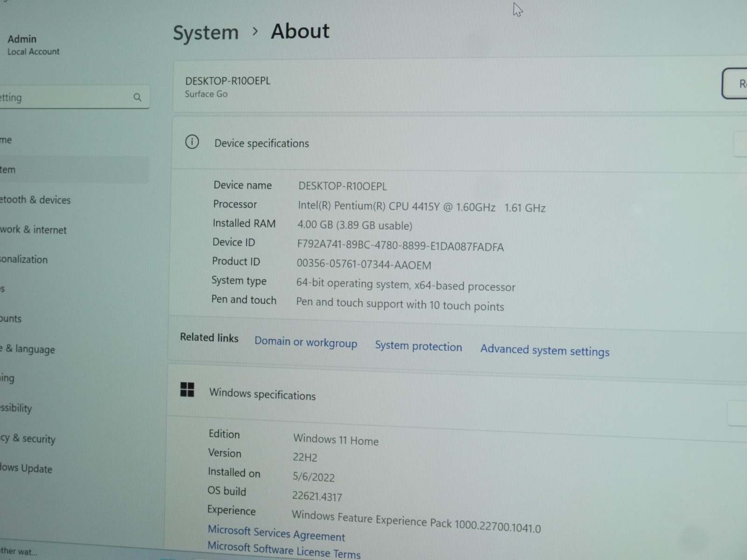Click the search magnifier icon in settings

(x=137, y=97)
